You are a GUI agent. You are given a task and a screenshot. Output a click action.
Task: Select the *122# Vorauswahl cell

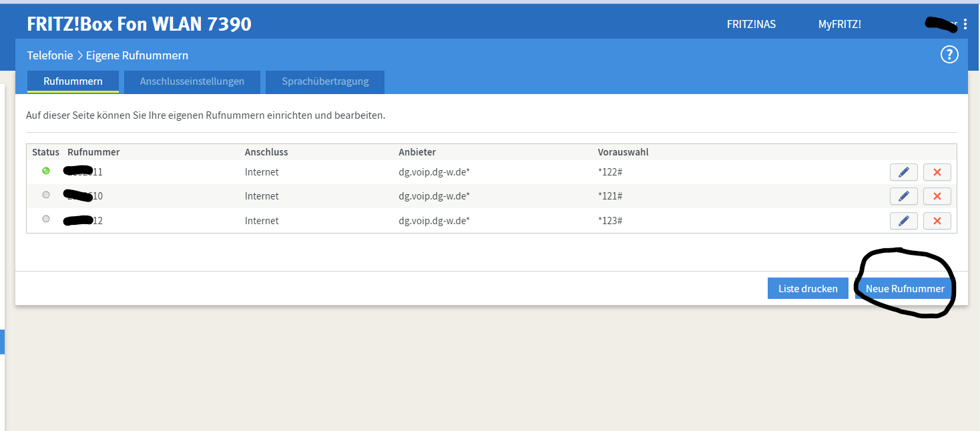(x=610, y=172)
